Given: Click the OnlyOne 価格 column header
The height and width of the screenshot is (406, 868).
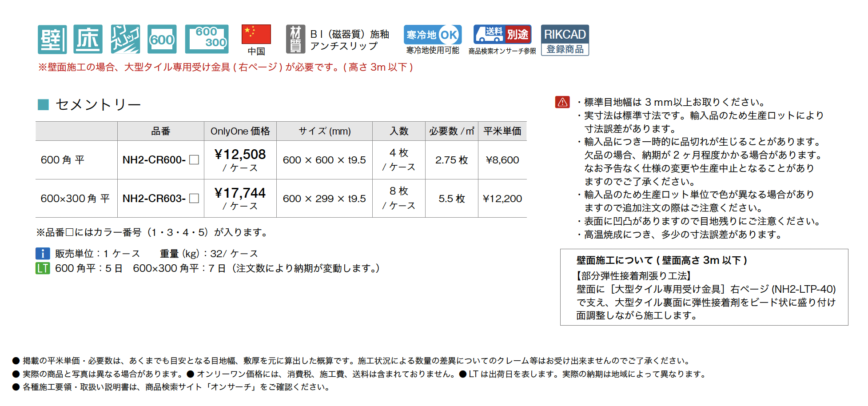Looking at the screenshot, I should click(240, 131).
